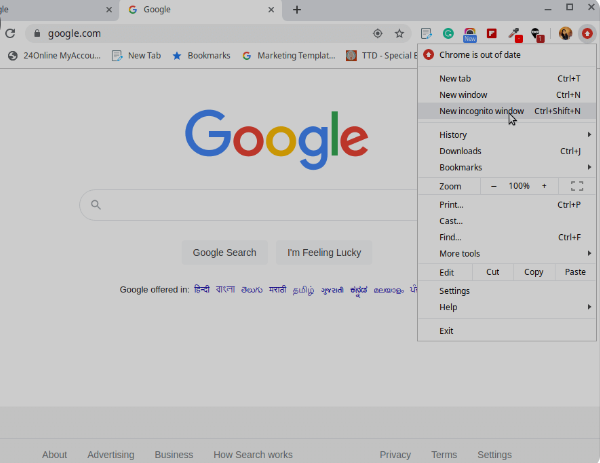Choose Cast... in the menu
Screen dimensions: 600x463
tap(507, 221)
